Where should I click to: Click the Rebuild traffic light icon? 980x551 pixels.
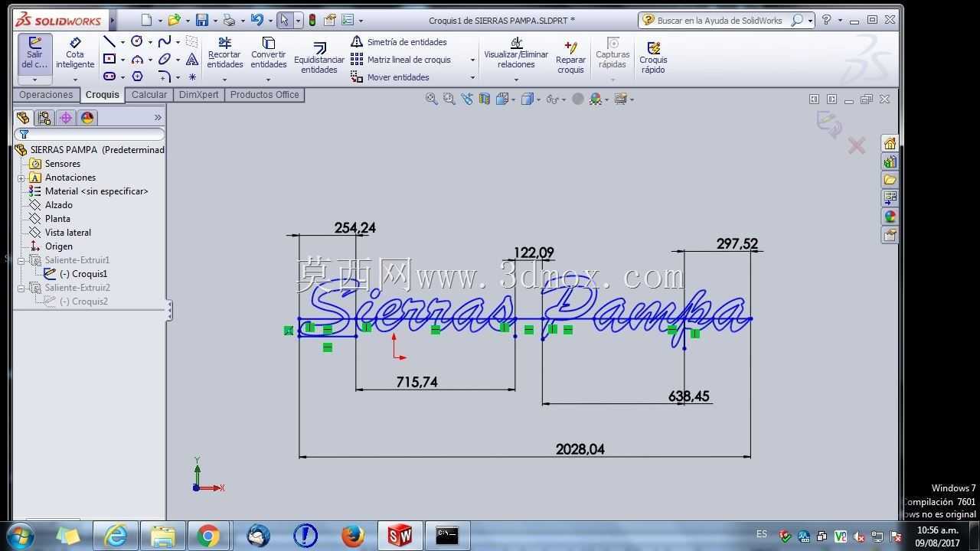coord(312,21)
